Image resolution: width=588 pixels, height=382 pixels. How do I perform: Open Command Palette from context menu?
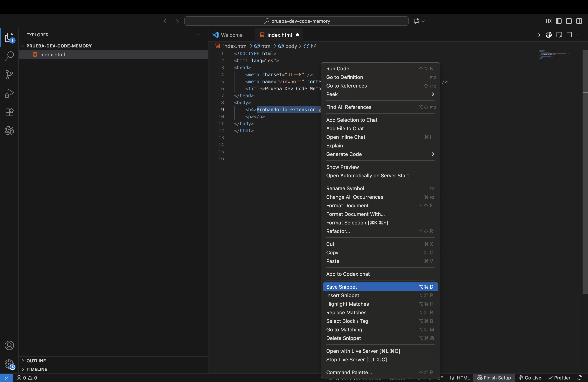(x=380, y=373)
